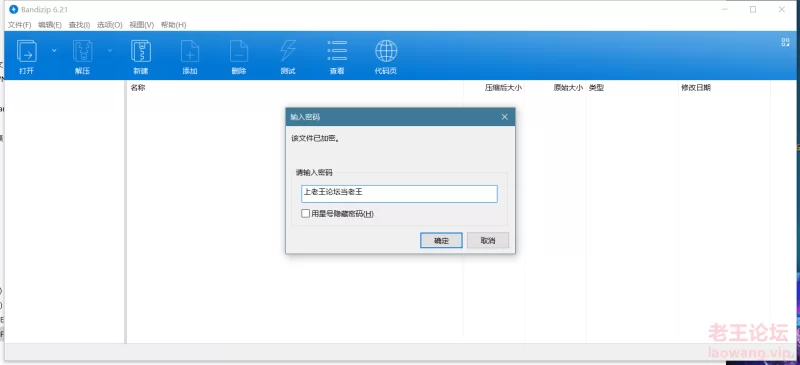Image resolution: width=800 pixels, height=365 pixels.
Task: Enable the 用星号隐藏密码 checkbox
Action: coord(305,213)
